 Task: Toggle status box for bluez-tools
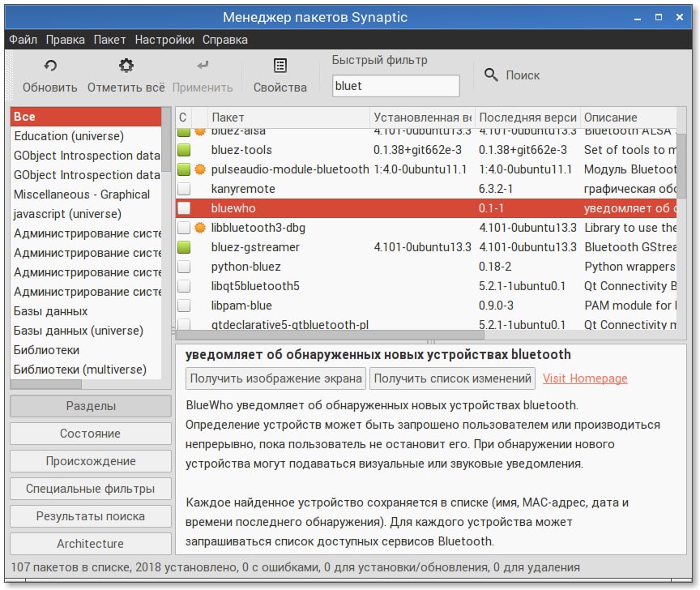(184, 150)
